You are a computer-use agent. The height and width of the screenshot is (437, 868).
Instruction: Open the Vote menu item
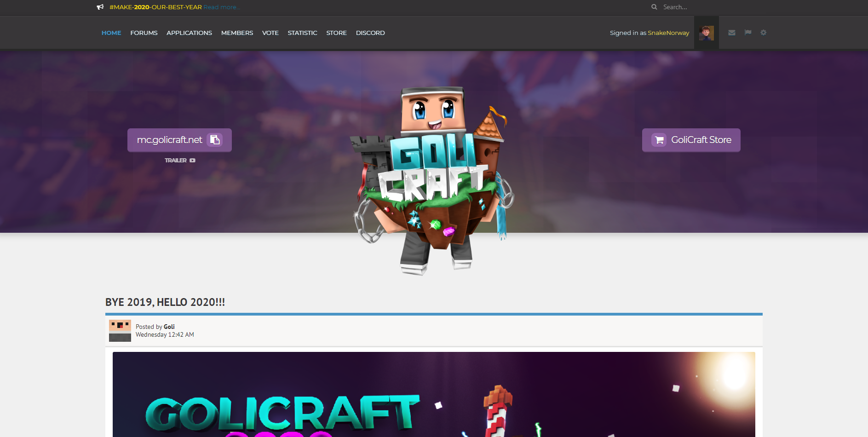pyautogui.click(x=270, y=33)
